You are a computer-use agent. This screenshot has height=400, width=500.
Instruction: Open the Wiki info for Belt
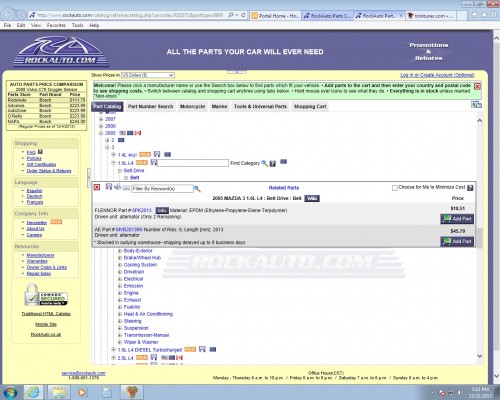[312, 198]
